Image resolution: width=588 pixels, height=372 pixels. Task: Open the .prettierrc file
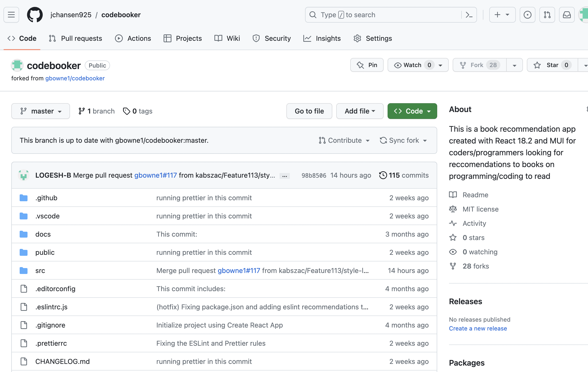point(51,343)
